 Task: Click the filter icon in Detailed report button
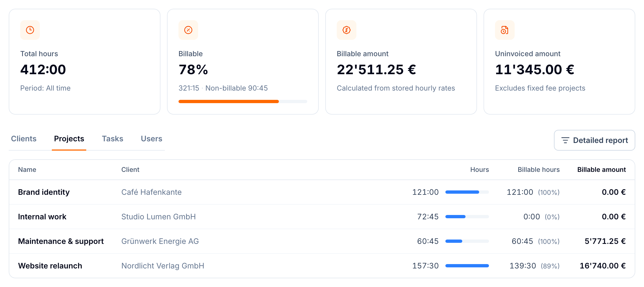565,140
